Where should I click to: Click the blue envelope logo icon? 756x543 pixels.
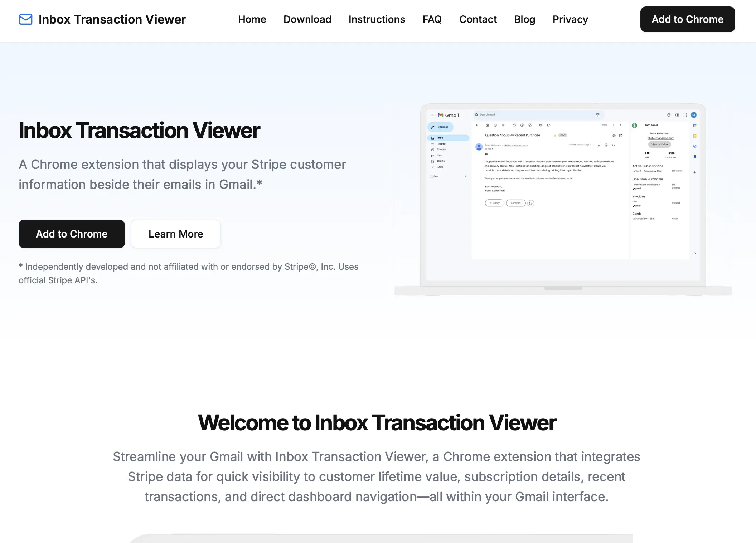click(26, 19)
